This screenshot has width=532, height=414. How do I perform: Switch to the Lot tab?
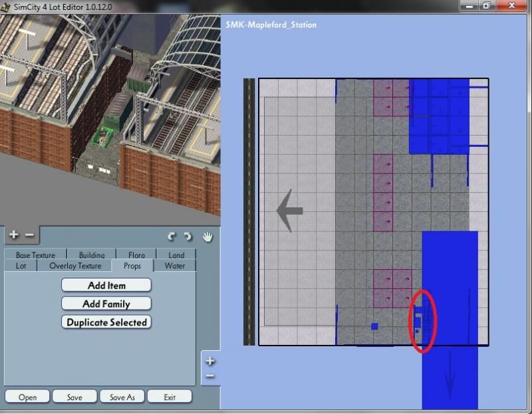pos(21,266)
